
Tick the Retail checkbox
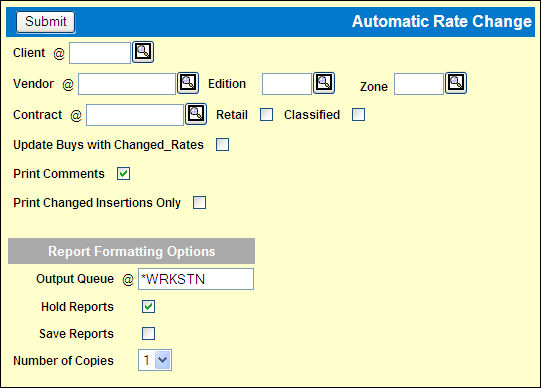click(x=266, y=115)
